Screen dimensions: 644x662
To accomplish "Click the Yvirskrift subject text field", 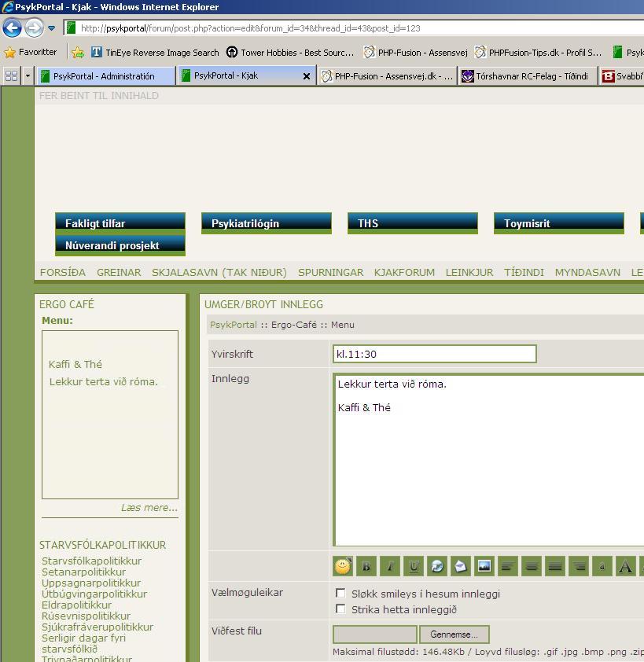I will pos(434,354).
